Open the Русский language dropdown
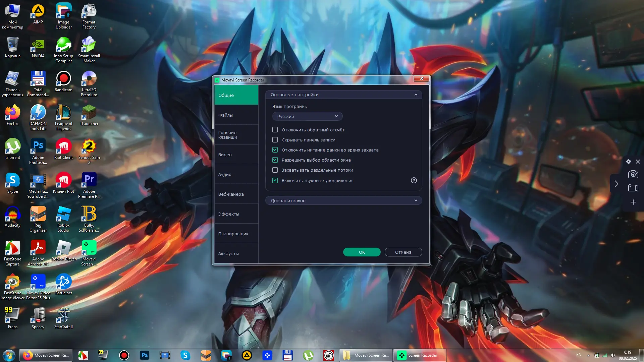Screen dimensions: 644x362 pos(307,116)
